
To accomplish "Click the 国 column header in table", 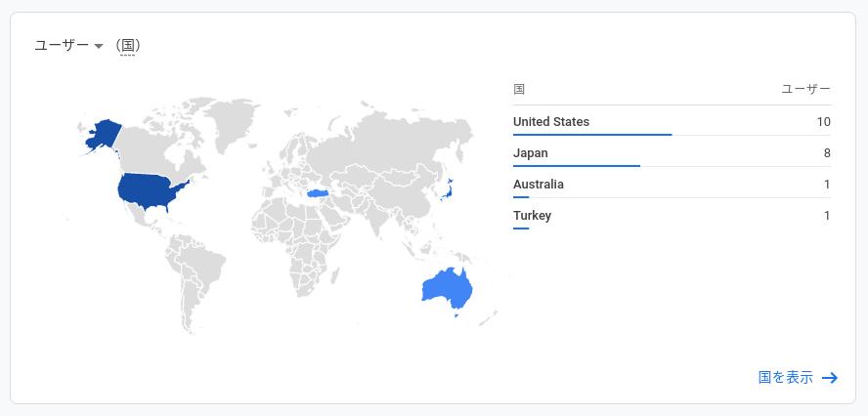I will 519,89.
